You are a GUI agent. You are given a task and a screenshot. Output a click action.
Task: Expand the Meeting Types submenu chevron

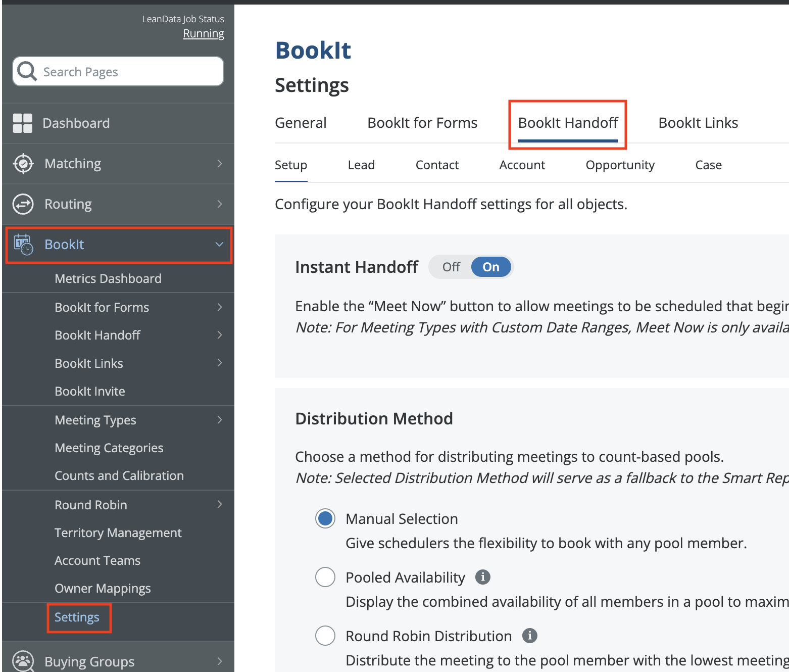pos(220,420)
